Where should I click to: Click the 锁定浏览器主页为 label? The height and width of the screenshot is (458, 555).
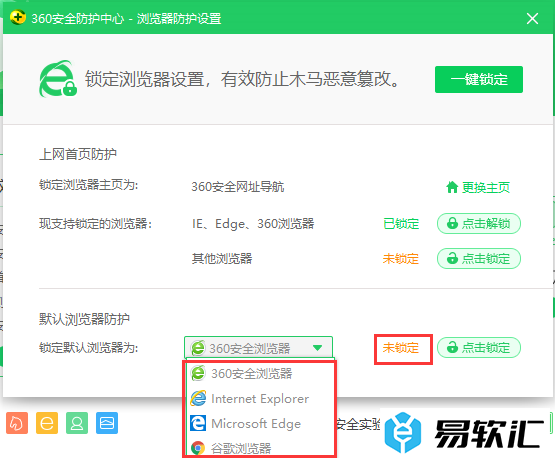point(88,185)
